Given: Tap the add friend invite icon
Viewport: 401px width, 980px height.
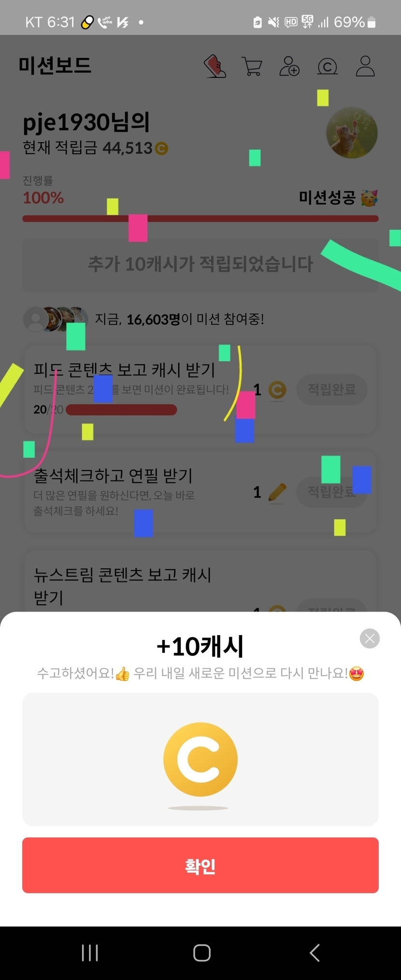Looking at the screenshot, I should [289, 66].
